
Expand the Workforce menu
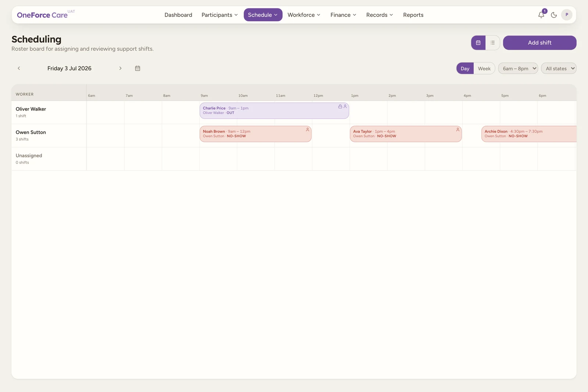pyautogui.click(x=304, y=15)
